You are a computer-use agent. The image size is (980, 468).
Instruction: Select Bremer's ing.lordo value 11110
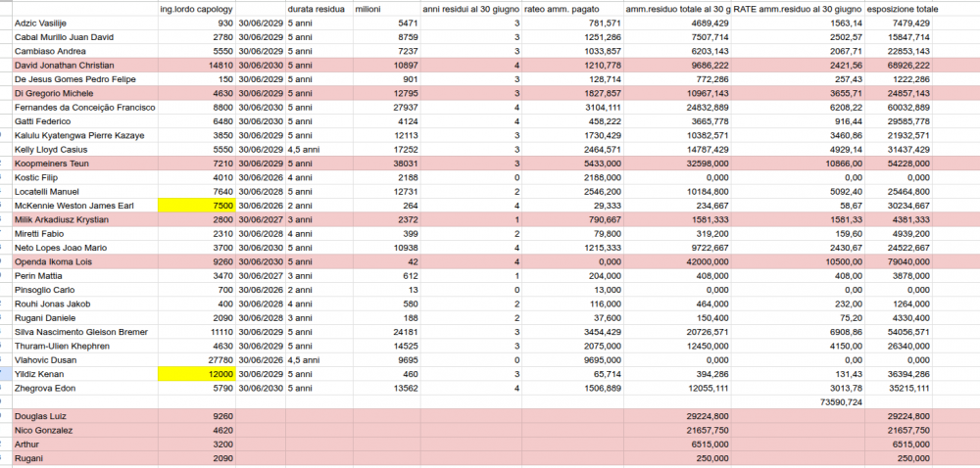197,332
